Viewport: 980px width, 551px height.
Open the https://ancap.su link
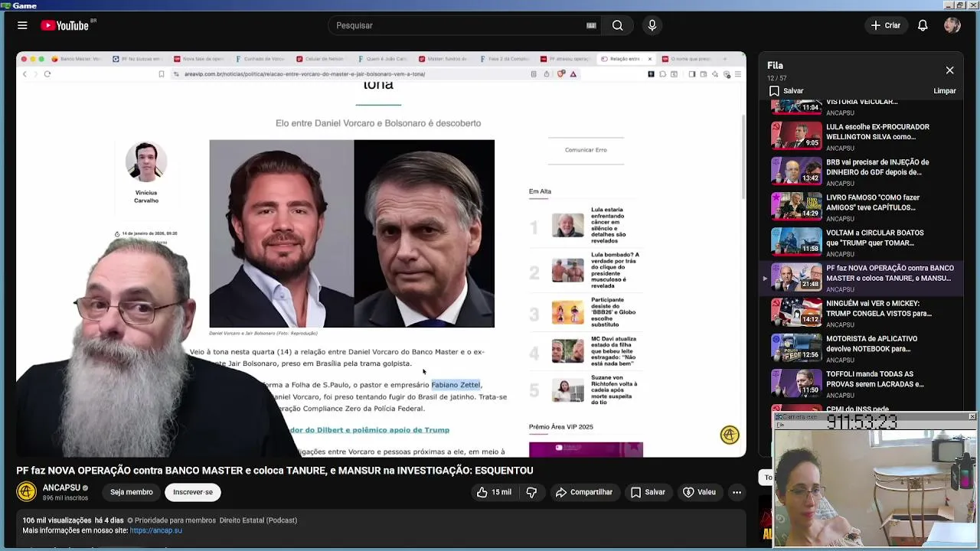coord(155,530)
